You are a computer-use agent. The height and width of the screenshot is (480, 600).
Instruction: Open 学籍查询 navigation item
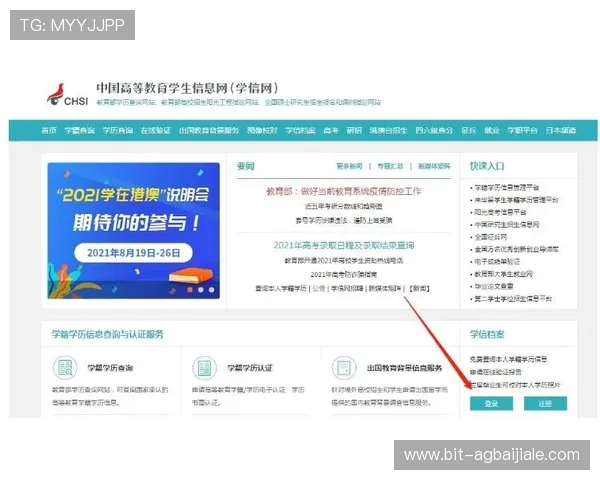point(80,131)
